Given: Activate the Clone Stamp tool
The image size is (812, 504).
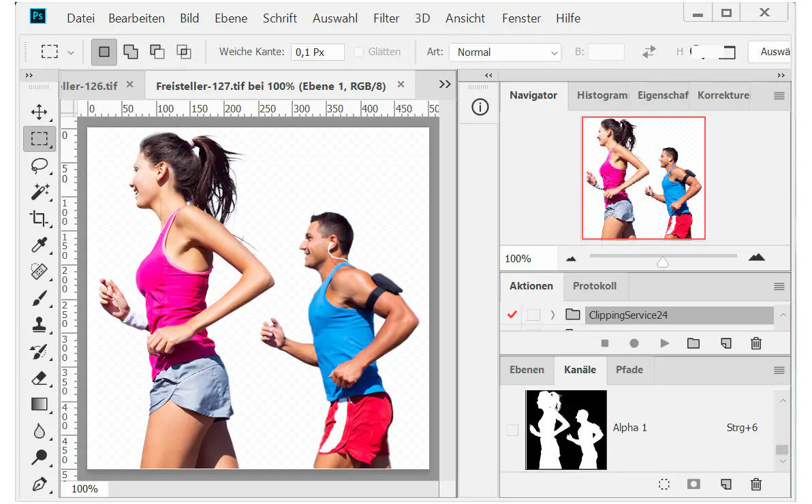Looking at the screenshot, I should point(39,325).
